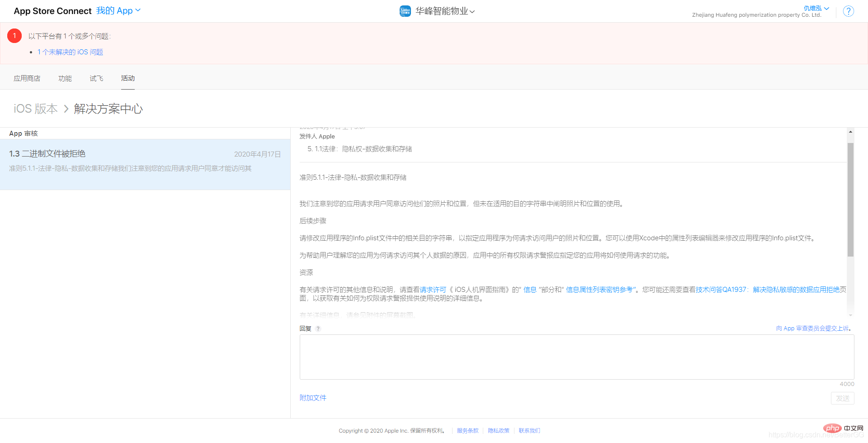
Task: Click the red issue count badge
Action: click(x=14, y=36)
